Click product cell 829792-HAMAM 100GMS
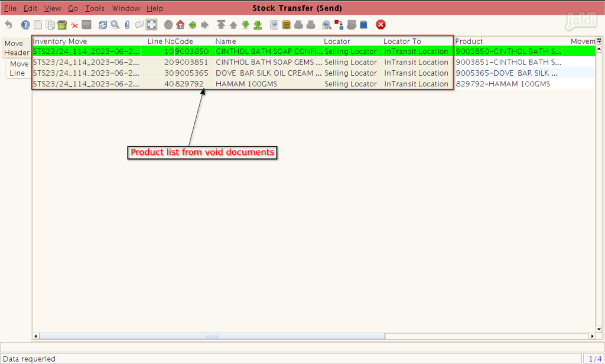Screen dimensions: 605x364 click(509, 84)
